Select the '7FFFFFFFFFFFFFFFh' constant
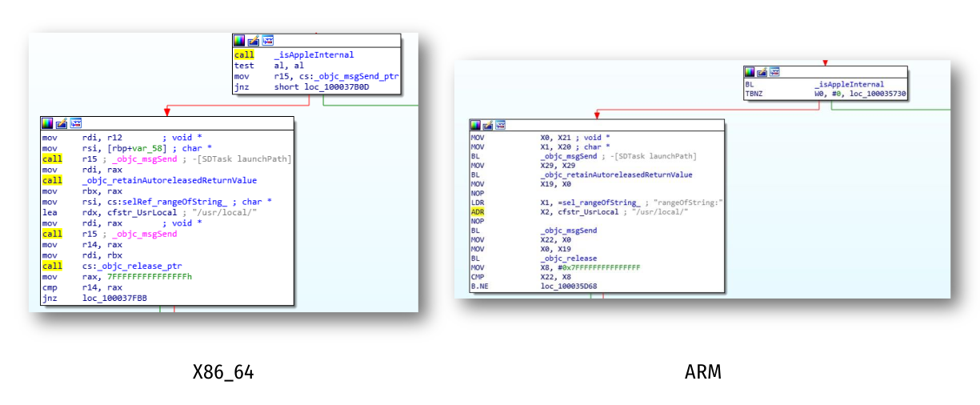Screen dimensions: 980x405 tap(150, 277)
